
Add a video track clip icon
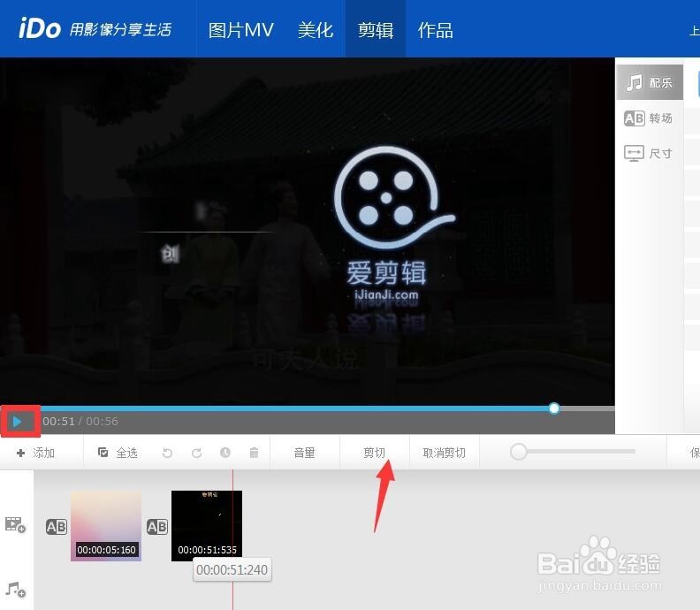[x=15, y=525]
